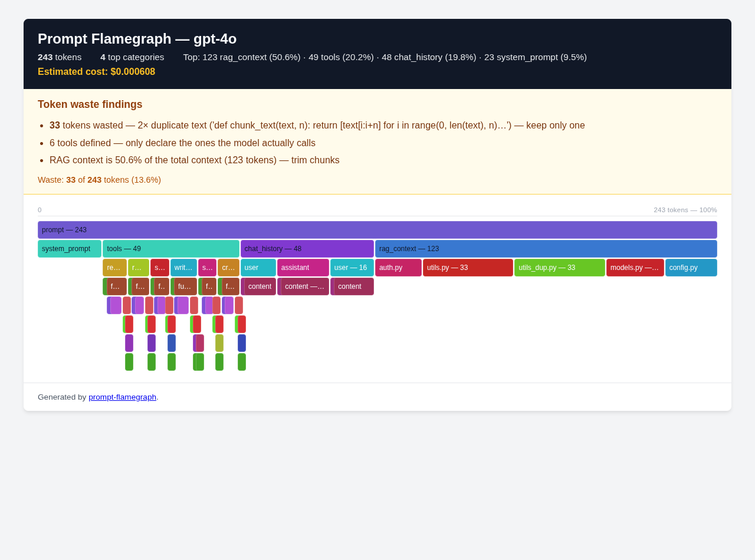The height and width of the screenshot is (560, 755).
Task: Click the auth.py segment
Action: [x=398, y=268]
